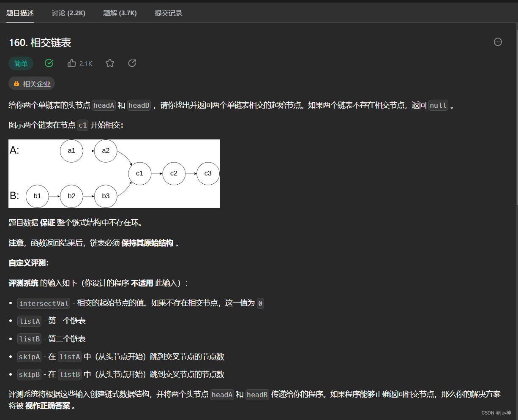
Task: Click the 简单 difficulty badge
Action: pyautogui.click(x=21, y=63)
